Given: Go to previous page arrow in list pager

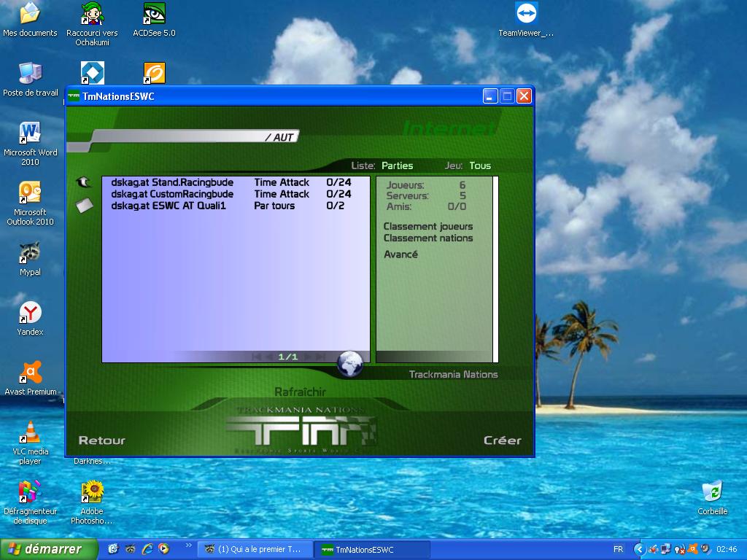Looking at the screenshot, I should click(269, 357).
